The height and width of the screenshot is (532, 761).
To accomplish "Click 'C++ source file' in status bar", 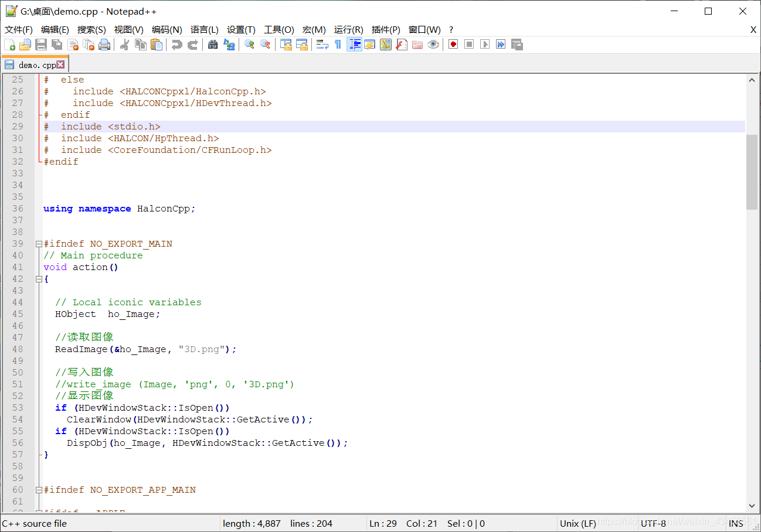I will point(35,524).
